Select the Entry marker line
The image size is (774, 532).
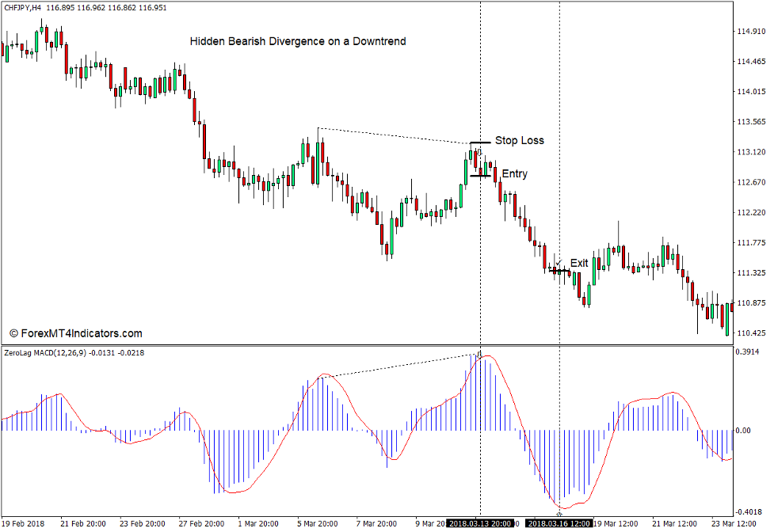[x=482, y=176]
